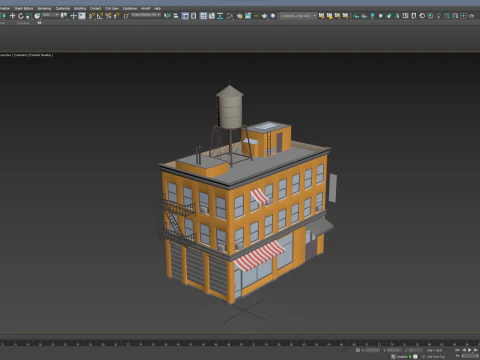Image resolution: width=480 pixels, height=360 pixels.
Task: Click fourth project folder icon after path dropdown
Action: pos(345,16)
